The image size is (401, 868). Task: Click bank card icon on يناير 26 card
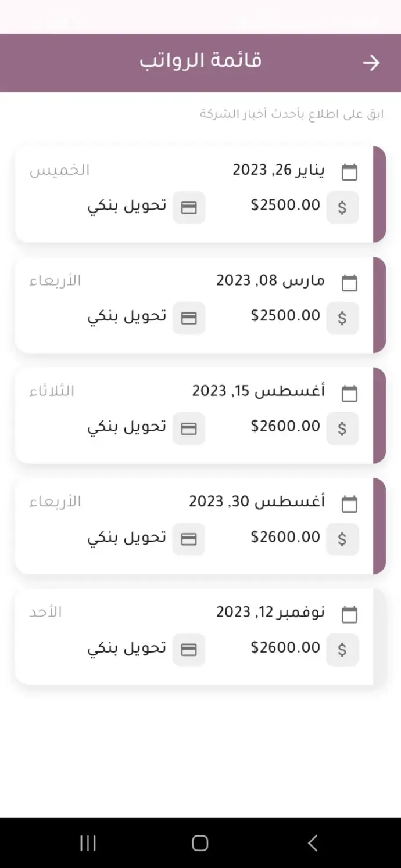[189, 207]
